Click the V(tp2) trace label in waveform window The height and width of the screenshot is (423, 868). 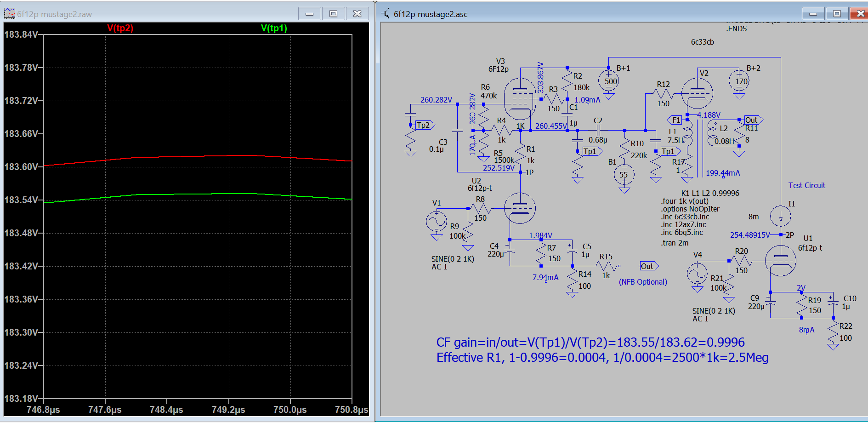(120, 28)
